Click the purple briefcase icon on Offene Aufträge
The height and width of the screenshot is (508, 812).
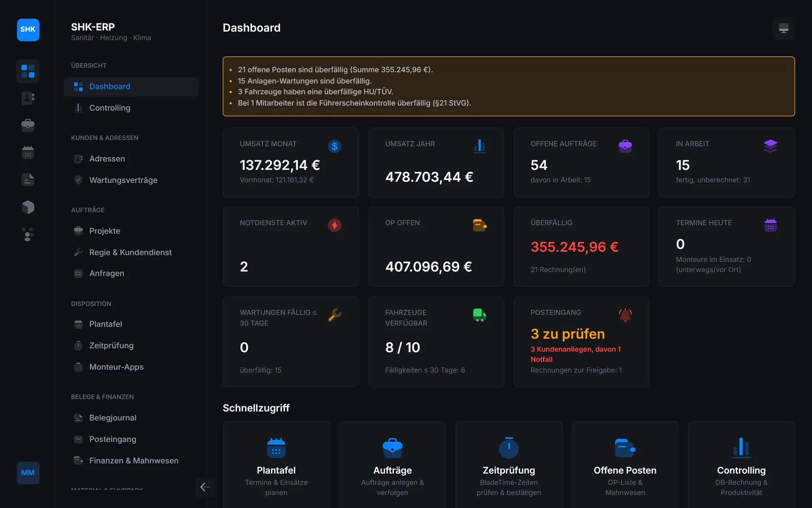pyautogui.click(x=625, y=146)
